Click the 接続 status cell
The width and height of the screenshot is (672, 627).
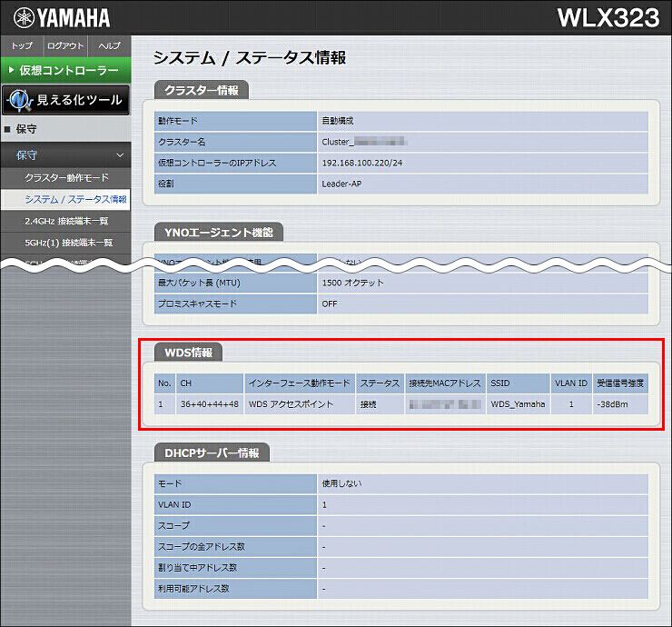(380, 404)
